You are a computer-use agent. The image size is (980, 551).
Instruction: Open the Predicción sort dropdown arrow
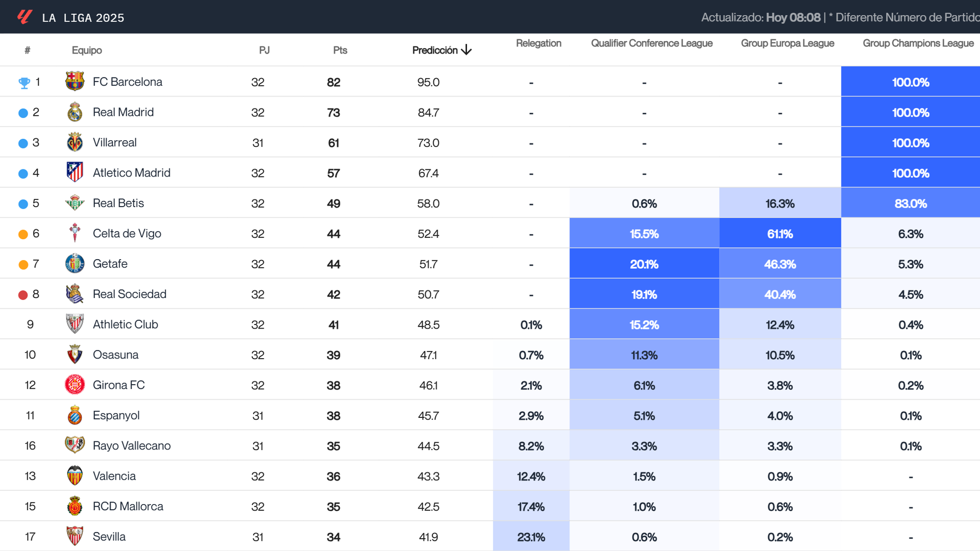465,49
